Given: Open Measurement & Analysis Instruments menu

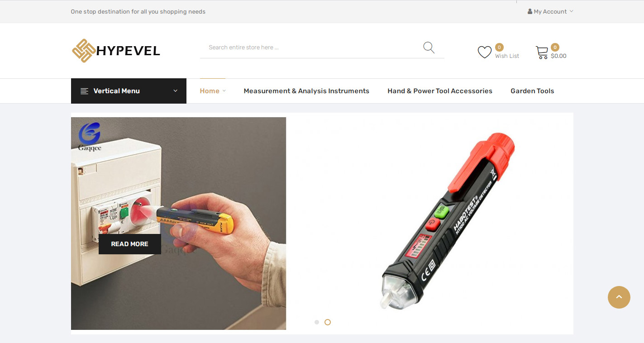Looking at the screenshot, I should [306, 91].
